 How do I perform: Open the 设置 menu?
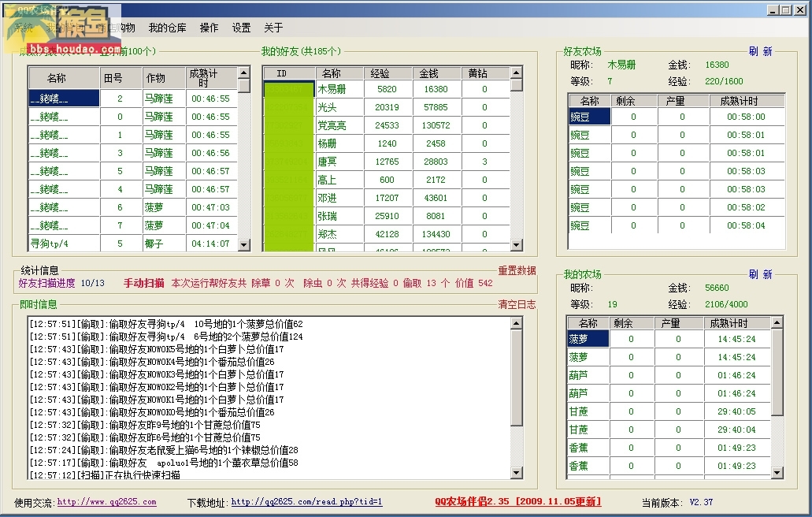(x=241, y=28)
